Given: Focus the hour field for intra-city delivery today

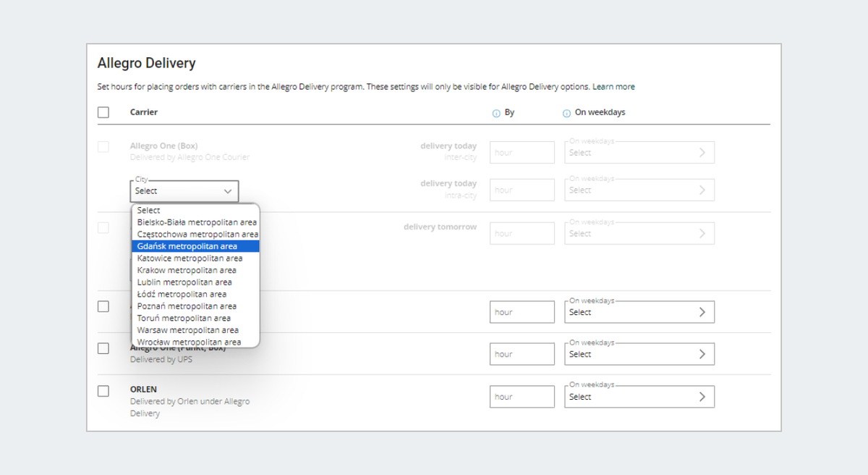Looking at the screenshot, I should coord(522,190).
